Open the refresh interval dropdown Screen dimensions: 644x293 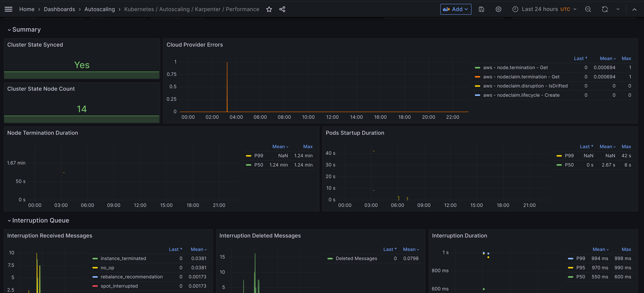[618, 9]
